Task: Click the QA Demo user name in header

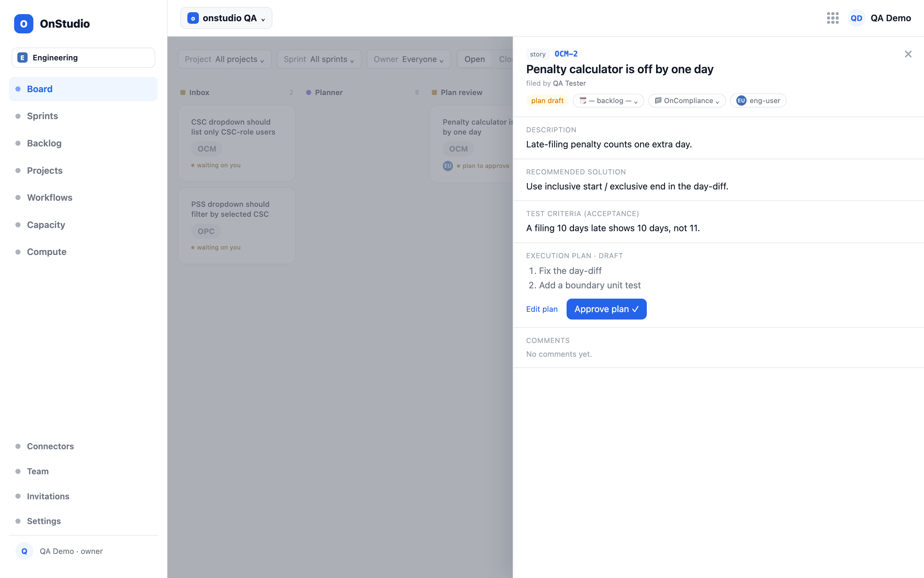Action: pyautogui.click(x=890, y=18)
